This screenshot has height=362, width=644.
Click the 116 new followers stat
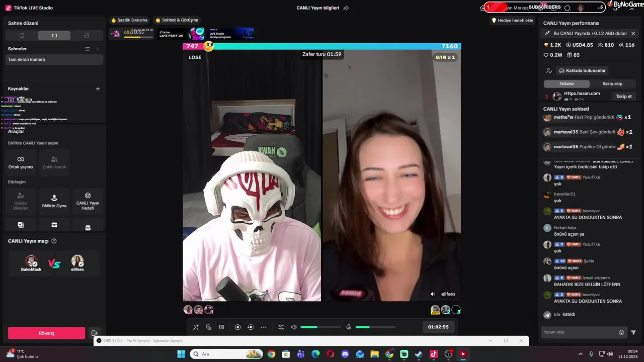tap(626, 45)
